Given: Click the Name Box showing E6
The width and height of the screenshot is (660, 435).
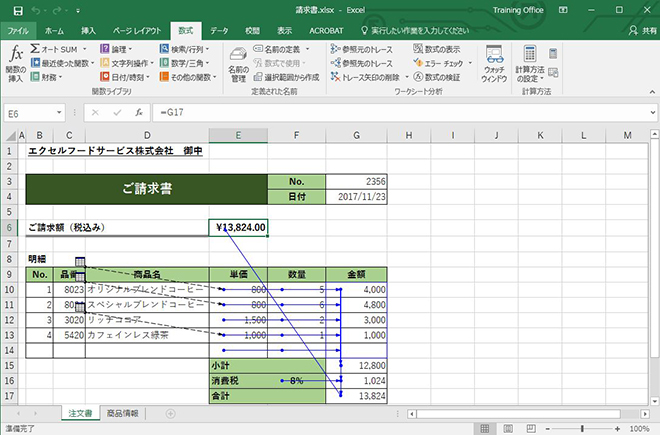Looking at the screenshot, I should point(30,113).
